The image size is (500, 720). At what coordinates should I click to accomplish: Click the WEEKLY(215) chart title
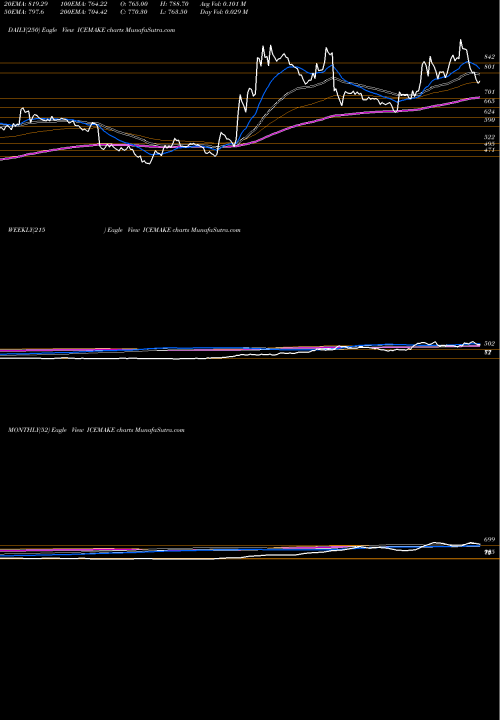124,230
